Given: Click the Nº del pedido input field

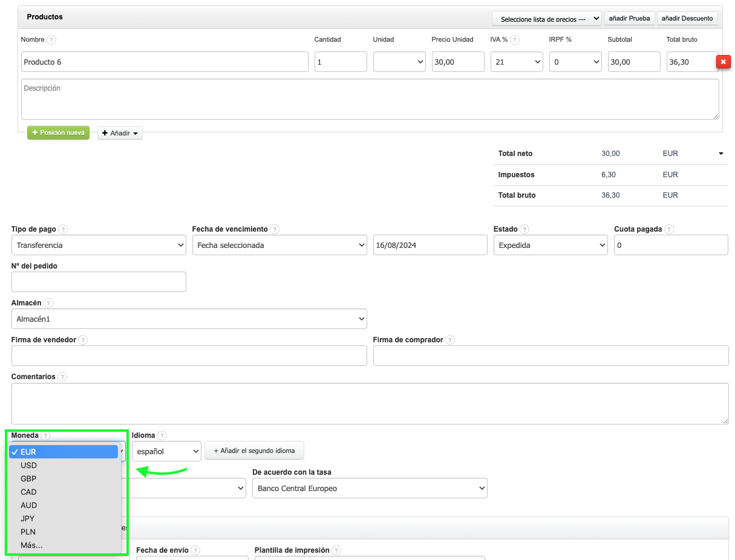Looking at the screenshot, I should pos(99,282).
